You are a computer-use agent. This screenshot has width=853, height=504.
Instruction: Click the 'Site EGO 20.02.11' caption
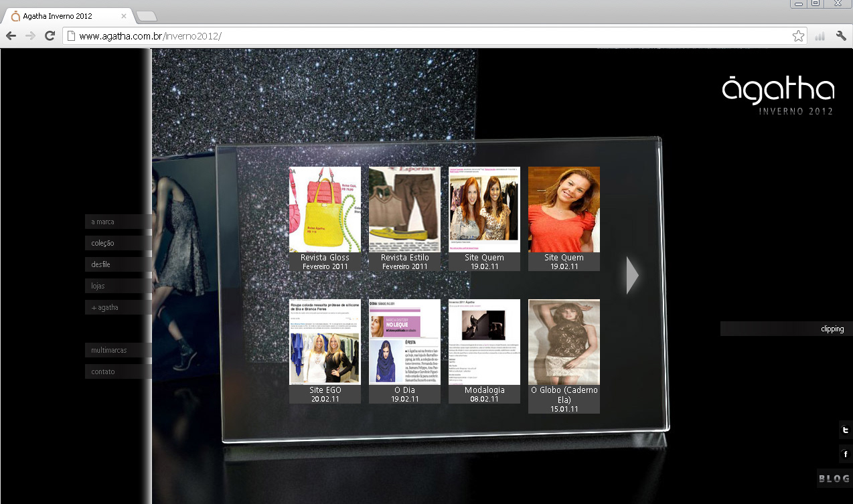coord(325,394)
